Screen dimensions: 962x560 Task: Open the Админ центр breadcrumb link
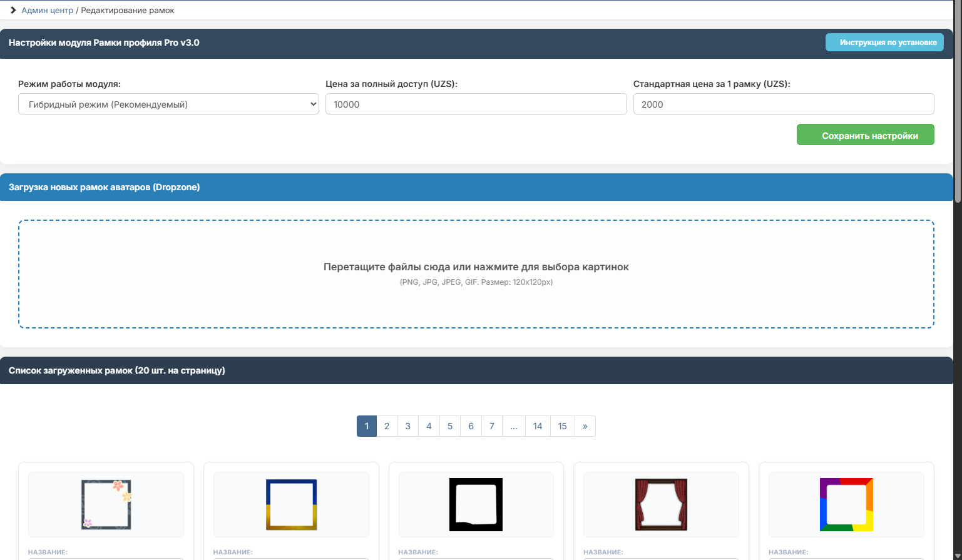[x=48, y=10]
